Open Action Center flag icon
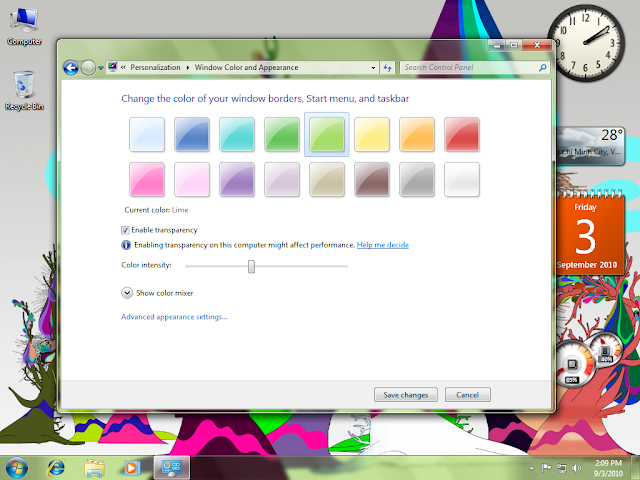This screenshot has height=480, width=640. [546, 468]
